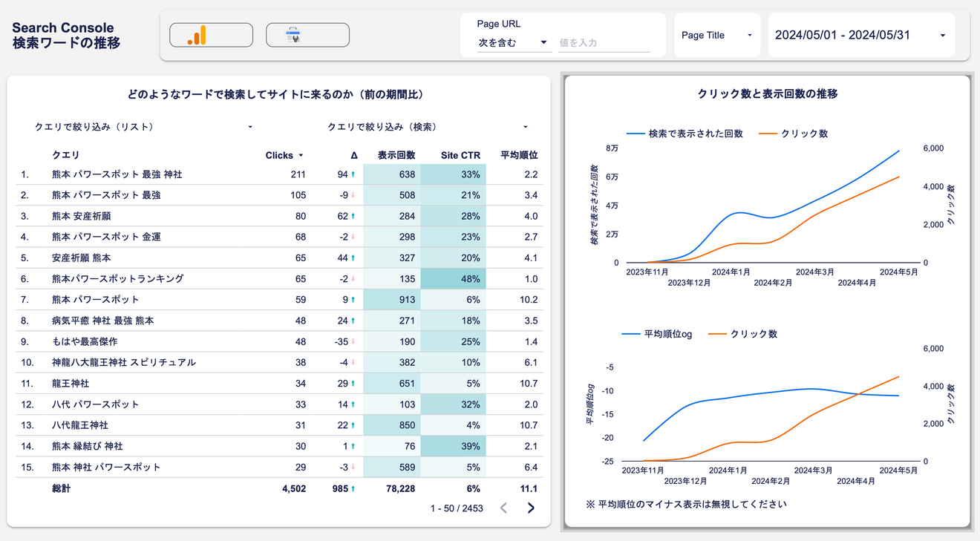Click the 10.2 平均順位 value
This screenshot has height=541, width=980.
coord(529,300)
